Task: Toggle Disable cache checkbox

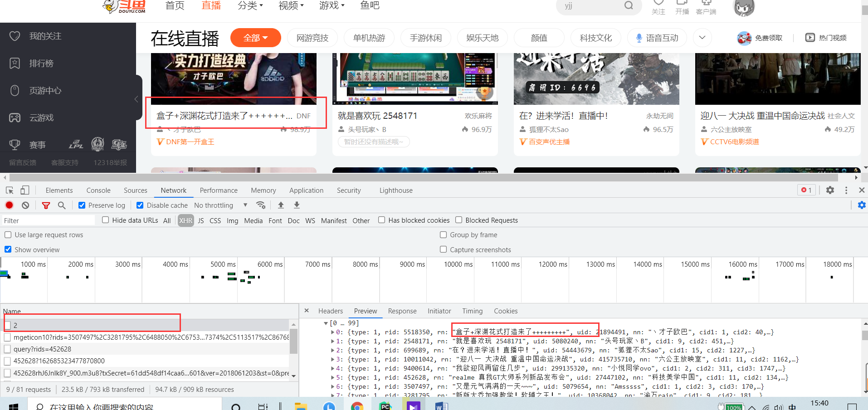Action: pos(140,205)
